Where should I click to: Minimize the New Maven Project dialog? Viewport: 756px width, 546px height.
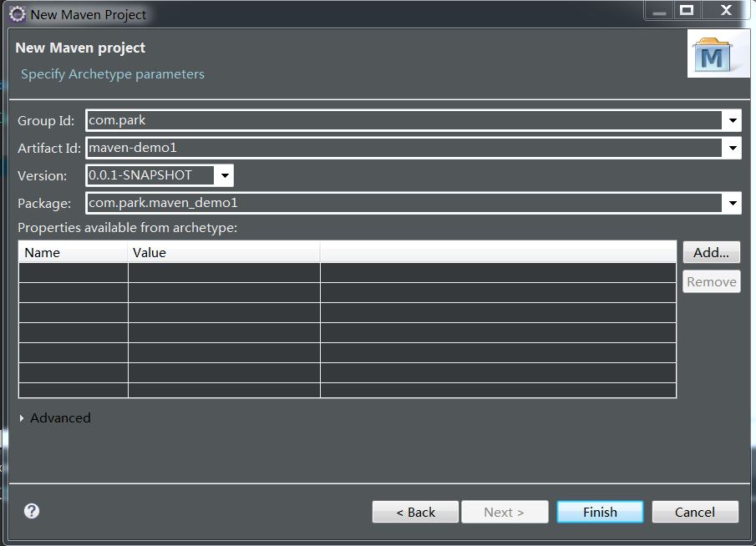659,10
